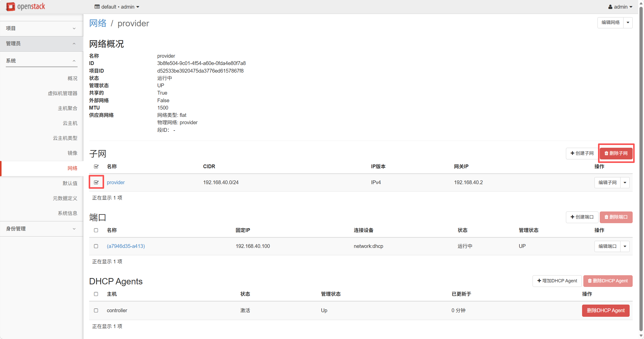
Task: Open the admin user menu
Action: tap(620, 7)
